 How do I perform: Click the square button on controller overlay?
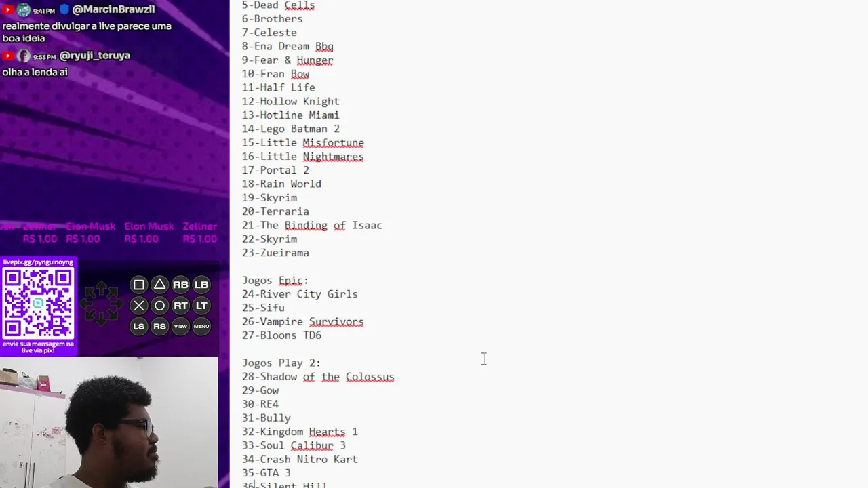coord(138,285)
